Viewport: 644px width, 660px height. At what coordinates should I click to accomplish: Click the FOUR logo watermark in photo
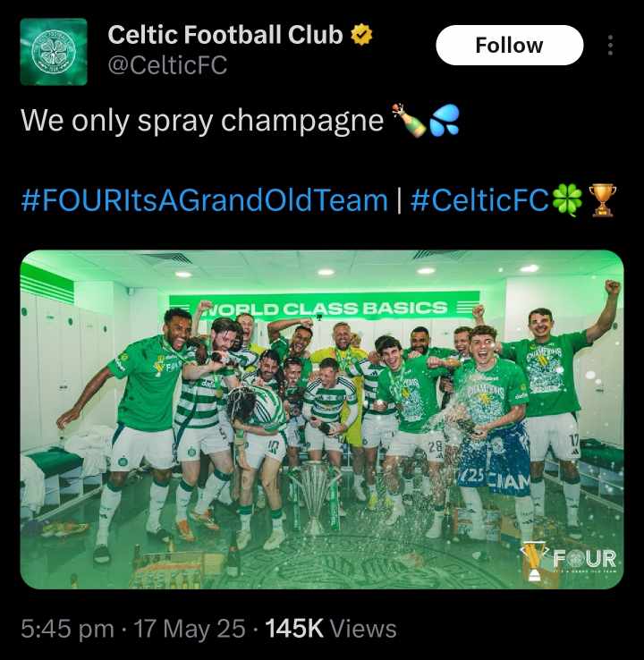(x=569, y=560)
